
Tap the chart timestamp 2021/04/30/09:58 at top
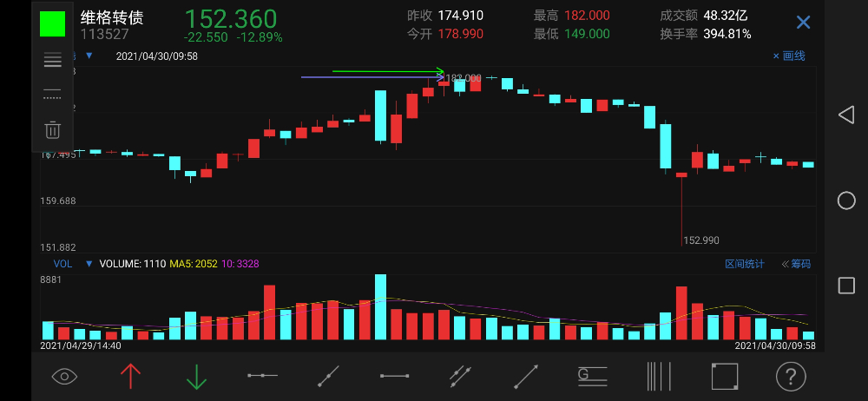pos(156,56)
